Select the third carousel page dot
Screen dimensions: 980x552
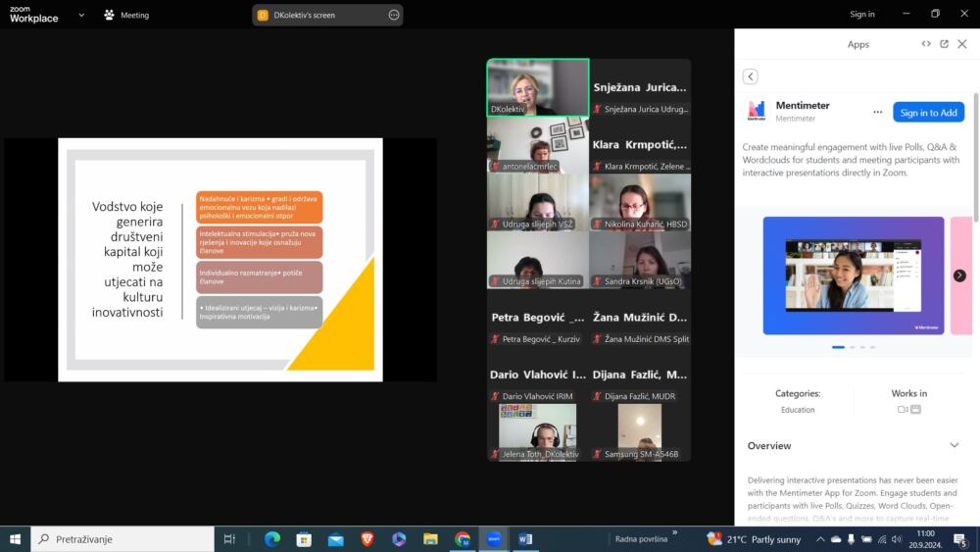pos(862,347)
